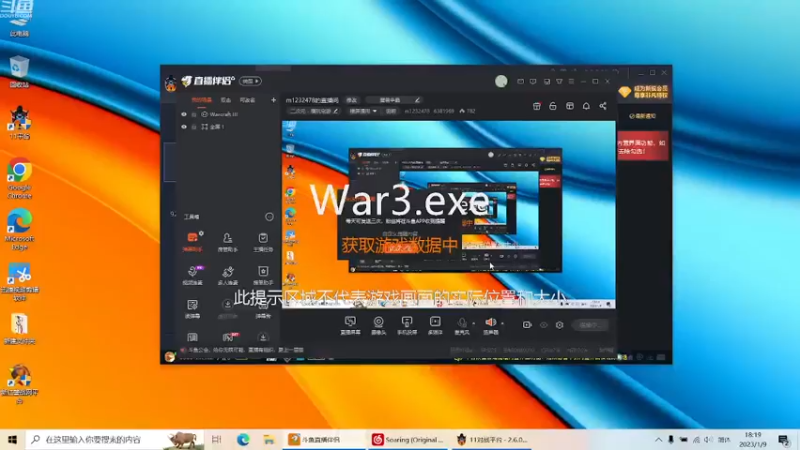The image size is (800, 450).
Task: Click the round guild icon at bottom-left
Action: click(170, 357)
